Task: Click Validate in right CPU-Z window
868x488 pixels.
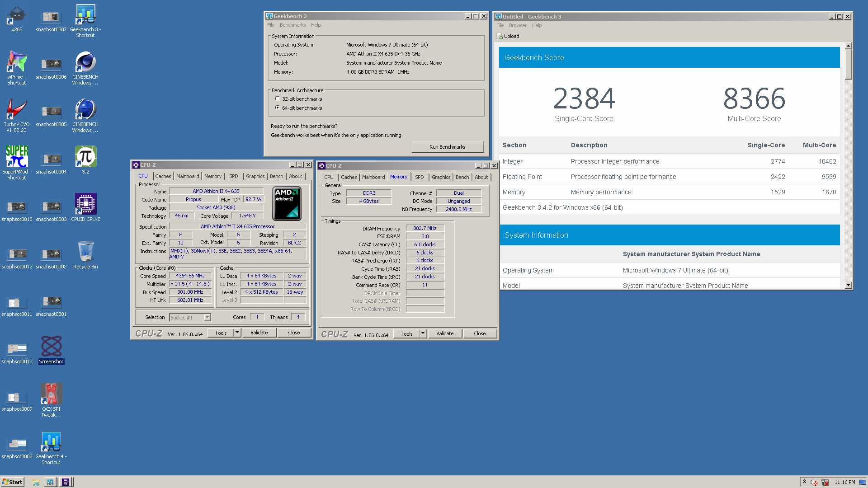Action: (x=445, y=334)
